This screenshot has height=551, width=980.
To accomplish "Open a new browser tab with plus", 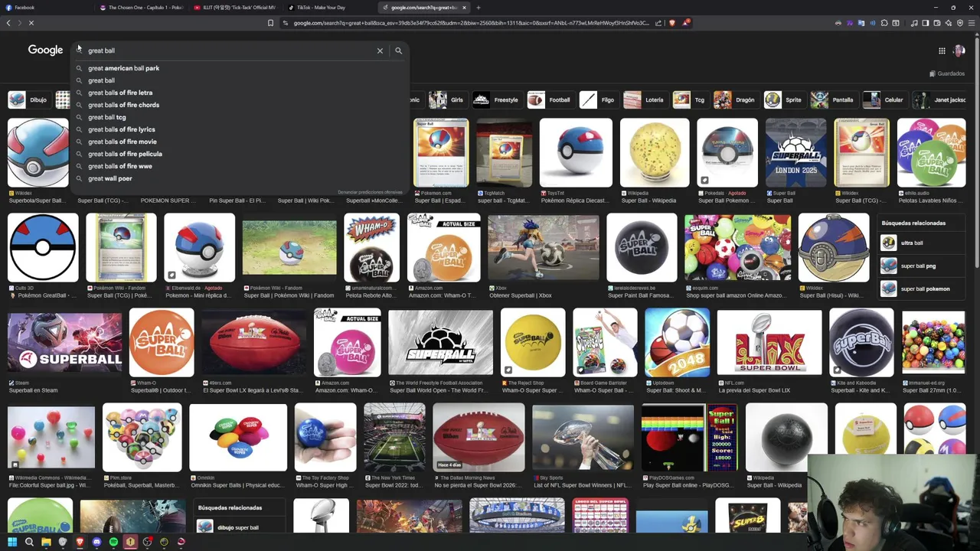I will tap(478, 8).
